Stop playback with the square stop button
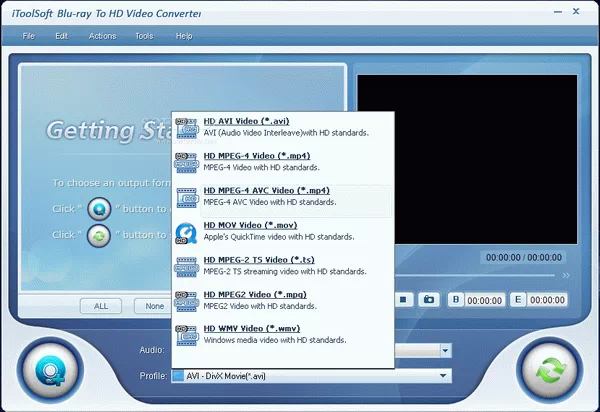The height and width of the screenshot is (412, 600). pos(403,300)
